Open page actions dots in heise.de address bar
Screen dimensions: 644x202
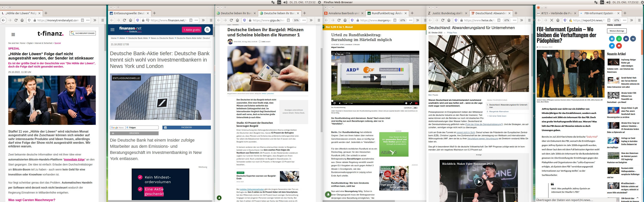pyautogui.click(x=514, y=20)
